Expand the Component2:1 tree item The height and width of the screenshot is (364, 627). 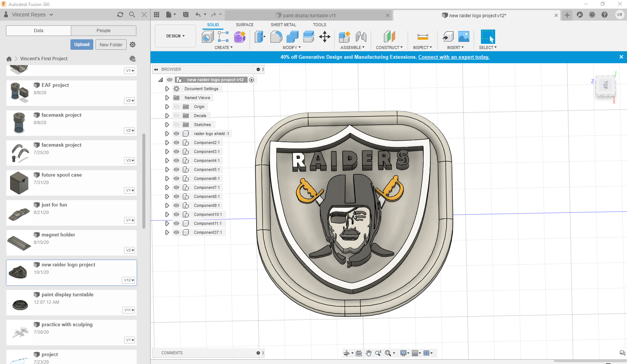coord(167,143)
